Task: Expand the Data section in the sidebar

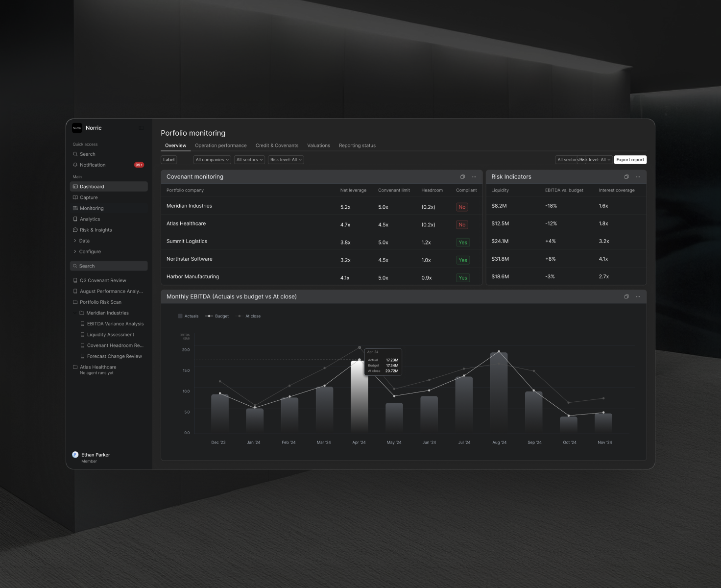Action: click(81, 241)
